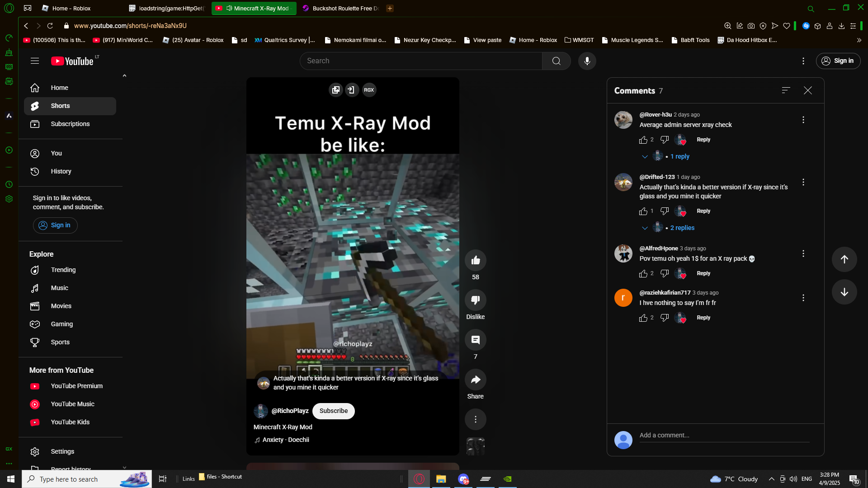Select Home in the YouTube sidebar
Image resolution: width=868 pixels, height=488 pixels.
[70, 88]
